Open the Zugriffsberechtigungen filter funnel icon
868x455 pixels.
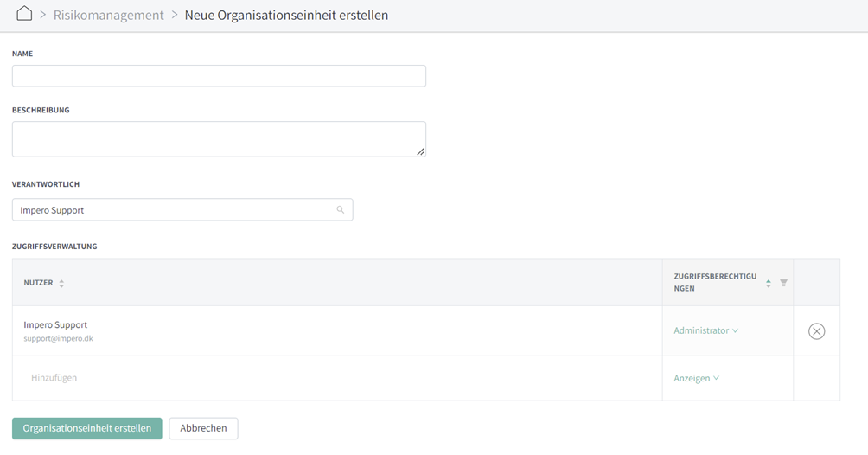click(784, 283)
